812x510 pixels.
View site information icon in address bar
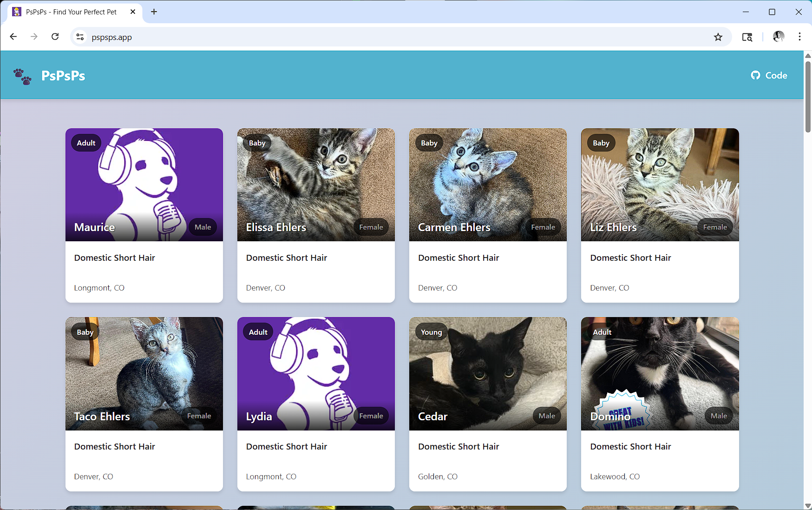click(80, 37)
